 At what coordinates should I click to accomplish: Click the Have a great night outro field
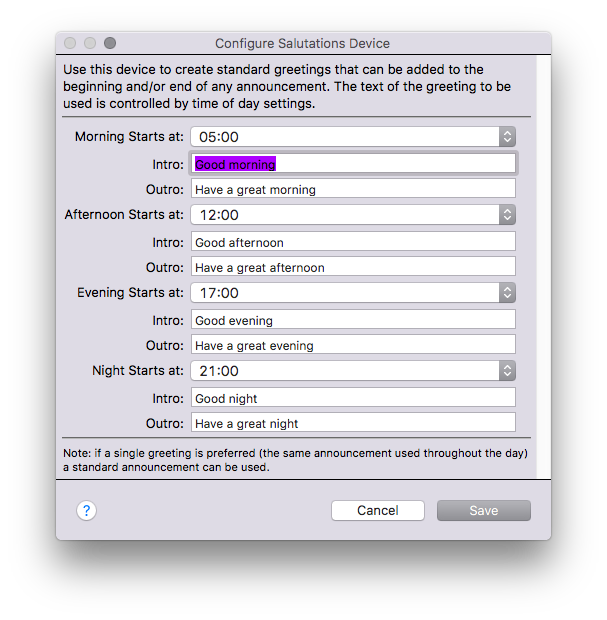pos(353,422)
